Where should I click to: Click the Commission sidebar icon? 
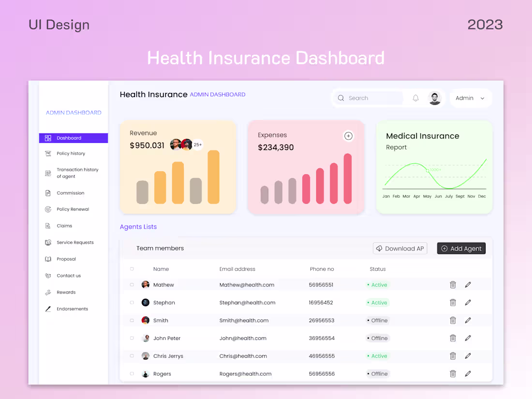pyautogui.click(x=48, y=192)
